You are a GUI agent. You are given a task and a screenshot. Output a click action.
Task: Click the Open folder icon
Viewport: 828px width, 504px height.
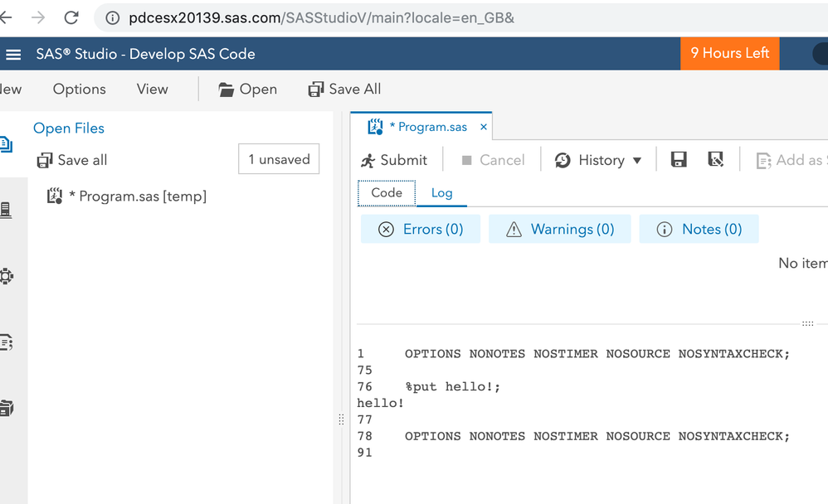226,90
